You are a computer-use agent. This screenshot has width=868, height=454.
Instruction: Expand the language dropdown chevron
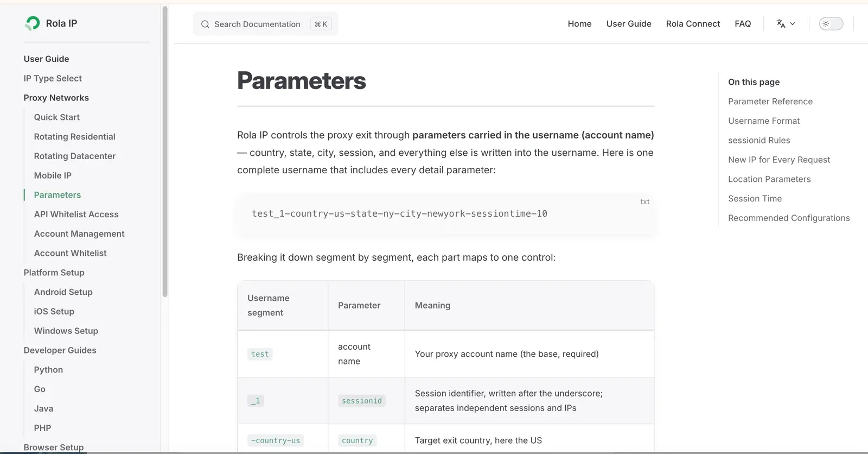[793, 24]
